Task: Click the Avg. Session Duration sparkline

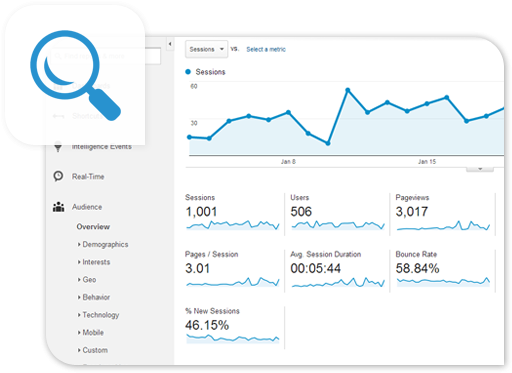Action: click(338, 282)
